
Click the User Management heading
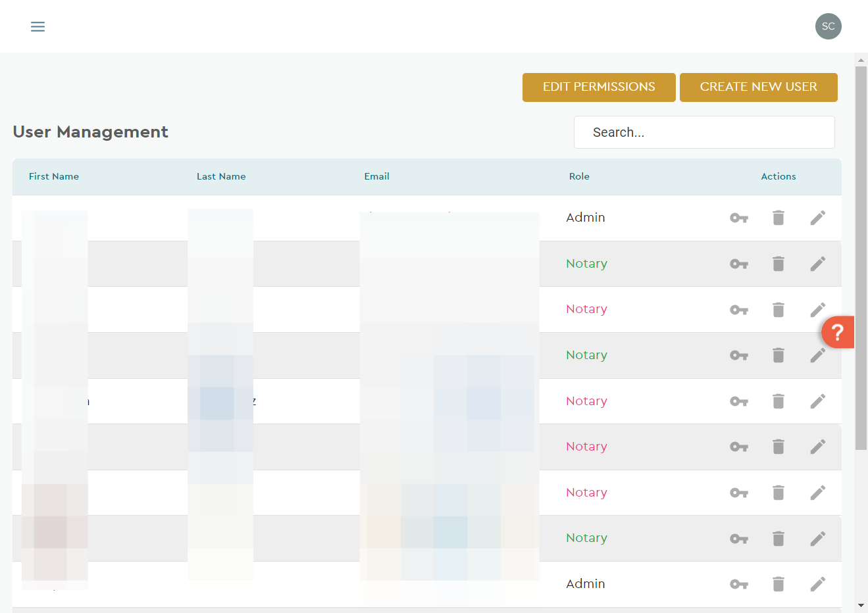(91, 132)
